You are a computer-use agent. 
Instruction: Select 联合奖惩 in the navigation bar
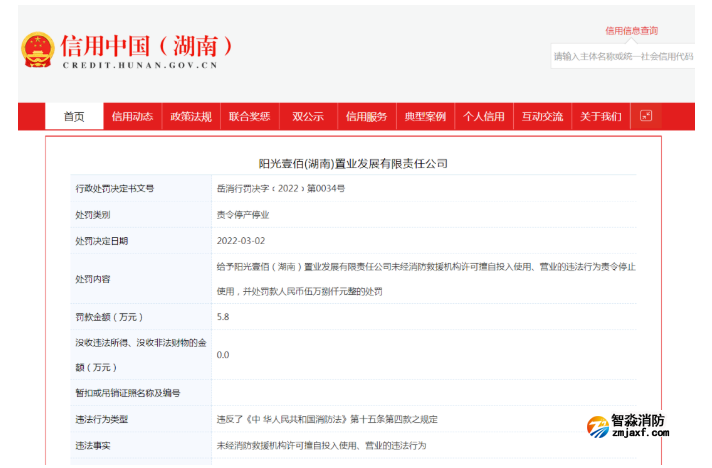(x=249, y=116)
